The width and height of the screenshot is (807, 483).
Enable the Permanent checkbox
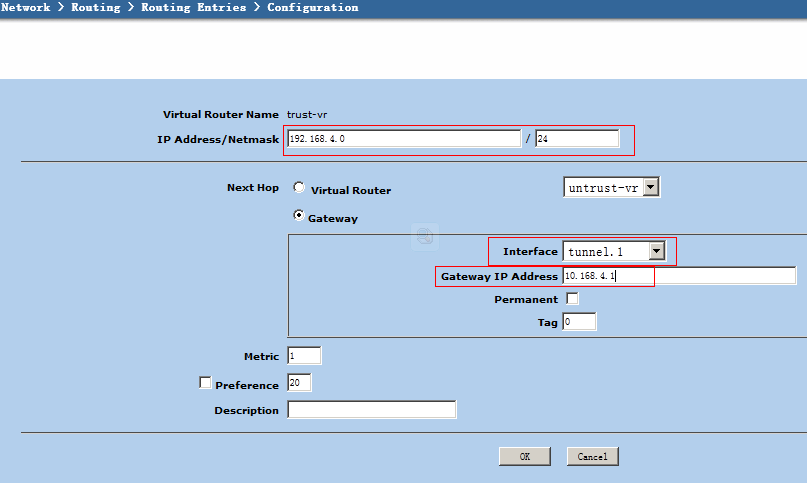[572, 299]
